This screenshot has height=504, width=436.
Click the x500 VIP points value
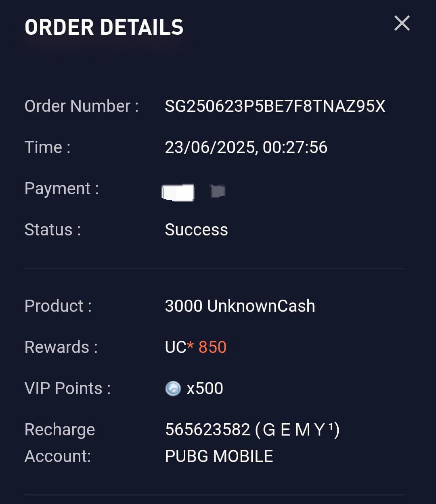coord(205,388)
